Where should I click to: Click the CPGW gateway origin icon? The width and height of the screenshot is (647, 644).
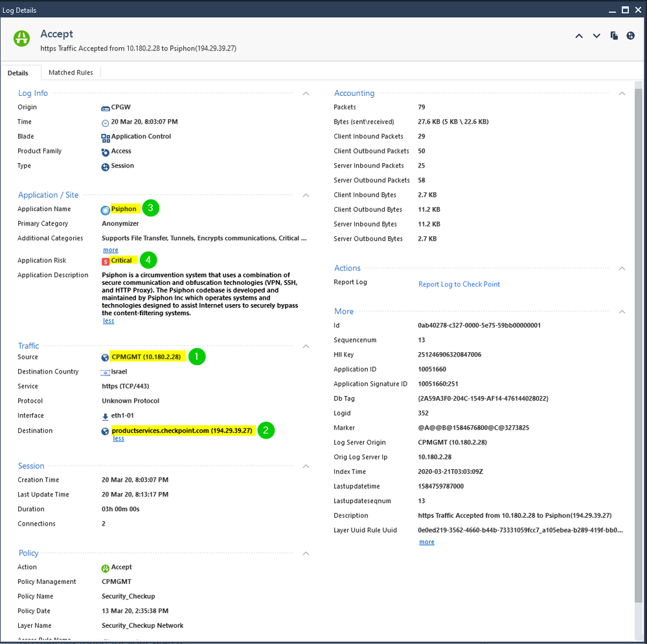[105, 108]
